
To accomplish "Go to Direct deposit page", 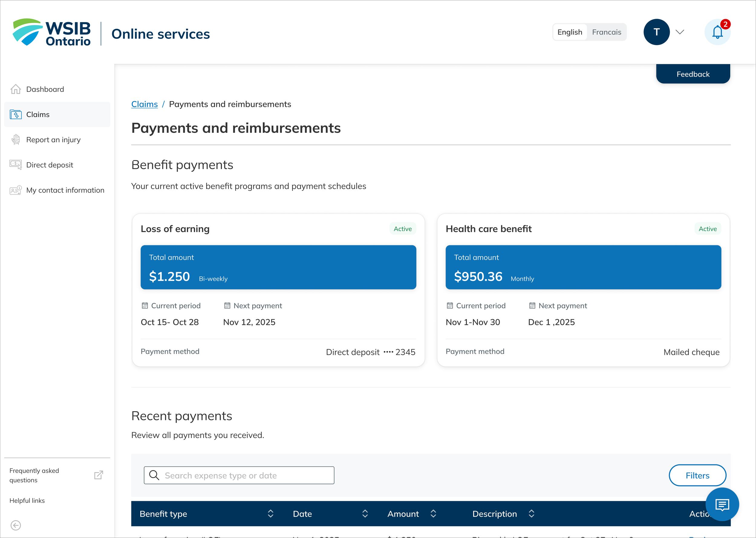I will [x=49, y=165].
